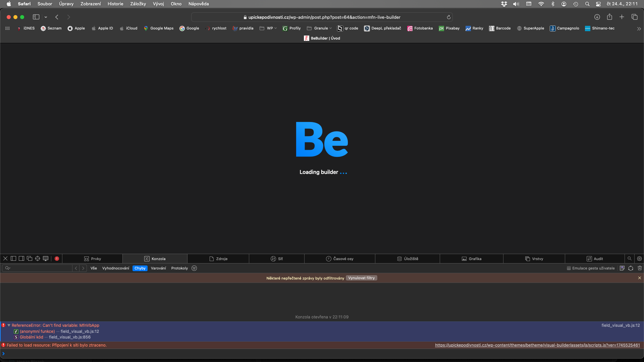Open the DeepL překladač bookmark
The width and height of the screenshot is (644, 362).
pyautogui.click(x=382, y=28)
